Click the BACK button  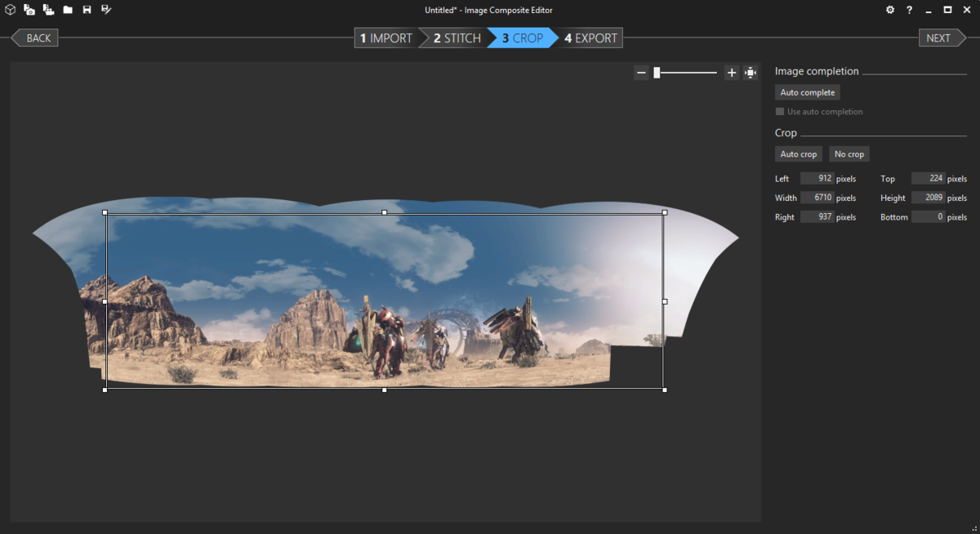[x=34, y=38]
